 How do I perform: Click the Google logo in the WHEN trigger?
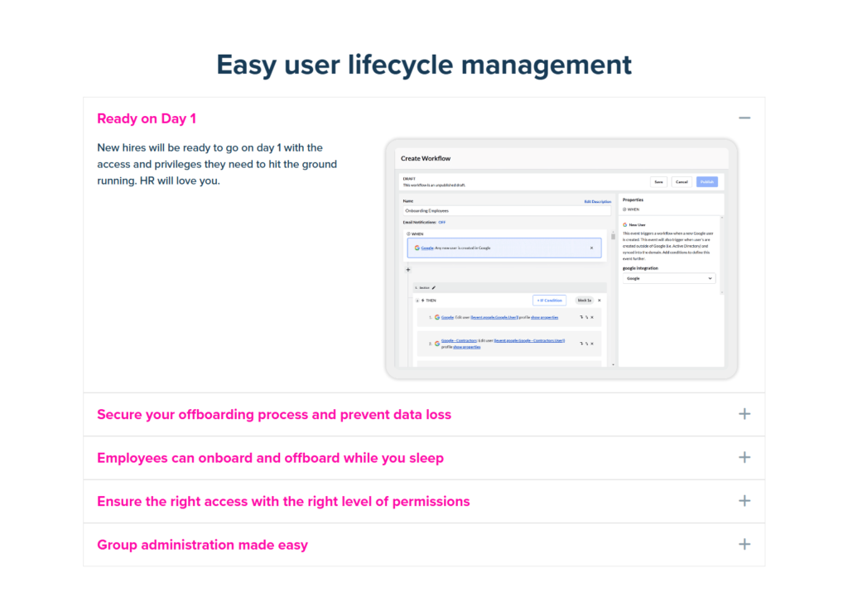(x=417, y=248)
